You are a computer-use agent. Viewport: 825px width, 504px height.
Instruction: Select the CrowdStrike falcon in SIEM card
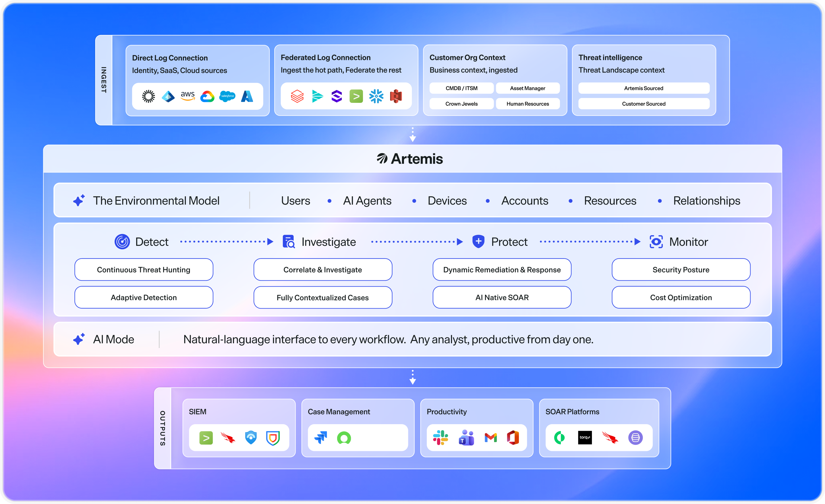(x=228, y=438)
